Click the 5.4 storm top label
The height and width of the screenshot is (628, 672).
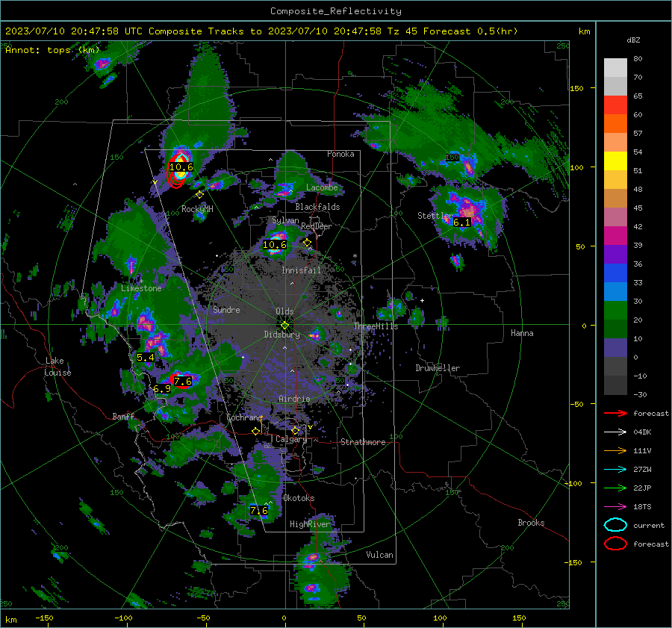coord(146,357)
